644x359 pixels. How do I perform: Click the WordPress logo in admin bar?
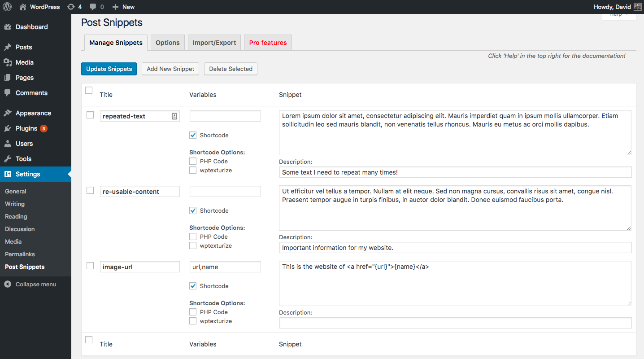pos(8,7)
